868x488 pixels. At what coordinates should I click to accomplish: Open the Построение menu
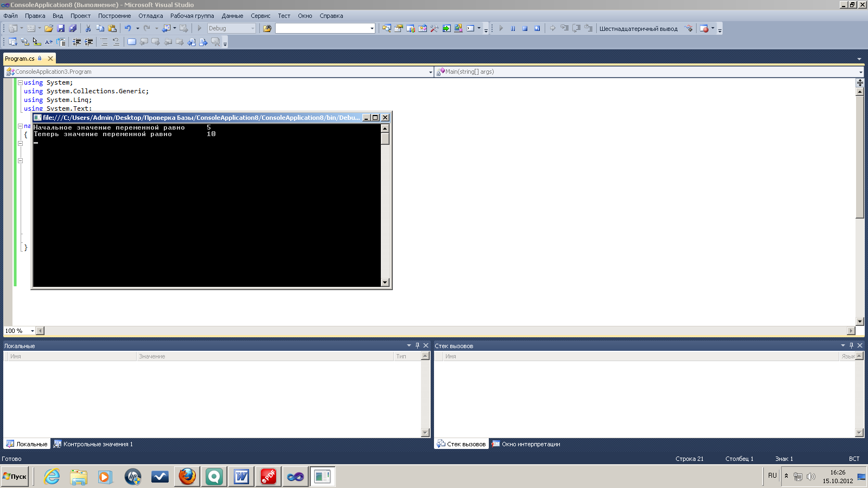click(x=114, y=16)
